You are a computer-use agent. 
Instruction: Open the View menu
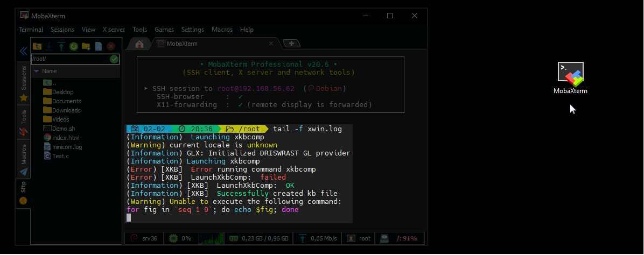88,30
